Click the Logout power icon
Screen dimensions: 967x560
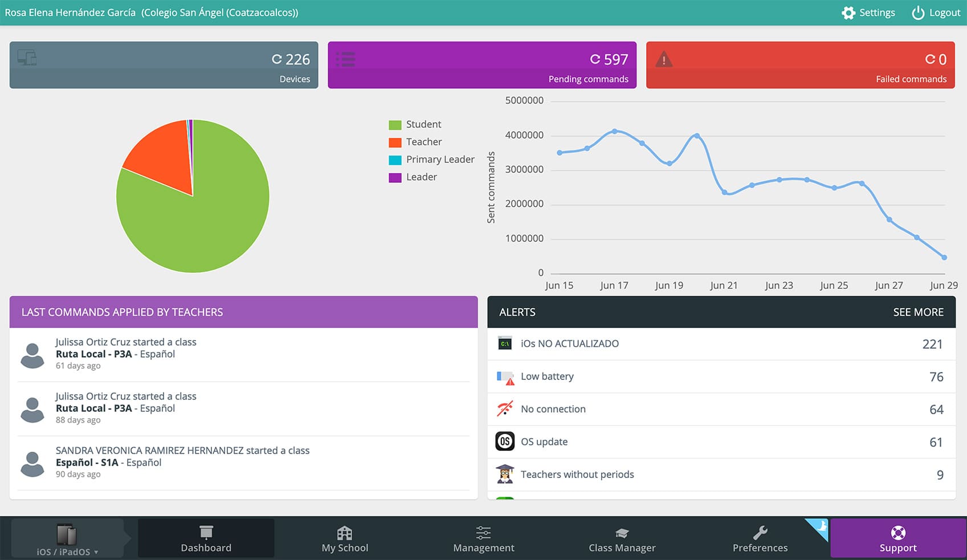pos(917,13)
